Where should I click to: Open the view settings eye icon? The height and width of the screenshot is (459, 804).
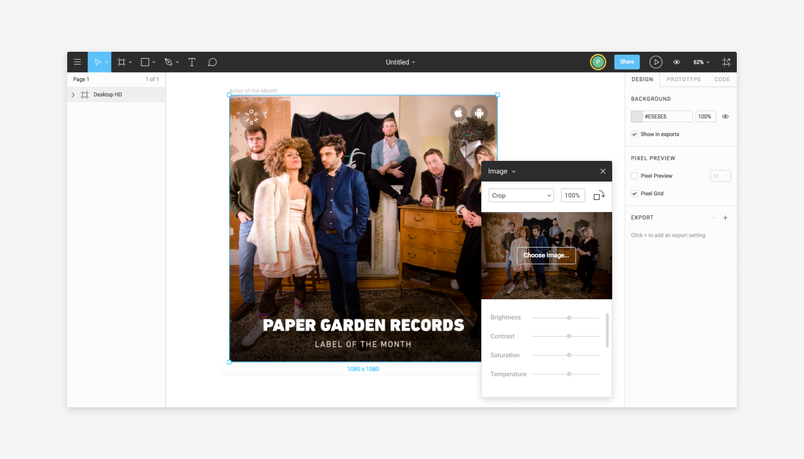(677, 62)
